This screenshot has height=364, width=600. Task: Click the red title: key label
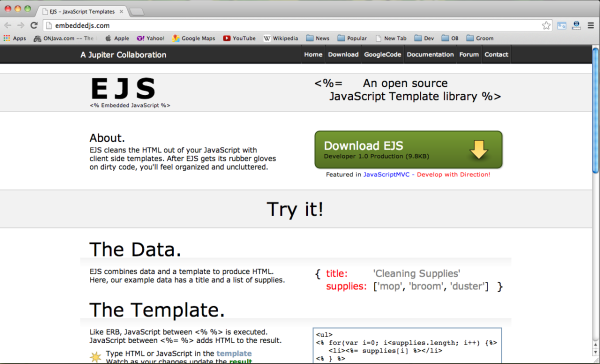pos(337,274)
